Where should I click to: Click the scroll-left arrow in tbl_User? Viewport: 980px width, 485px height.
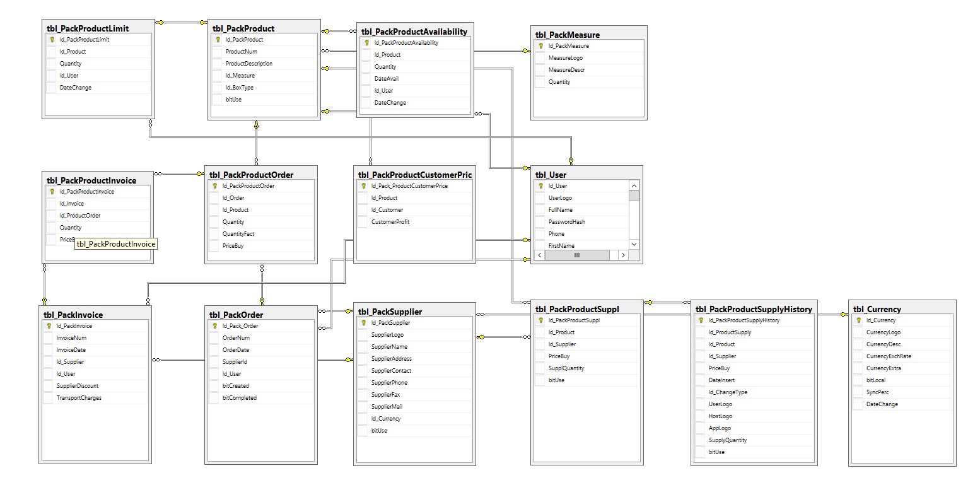[539, 255]
